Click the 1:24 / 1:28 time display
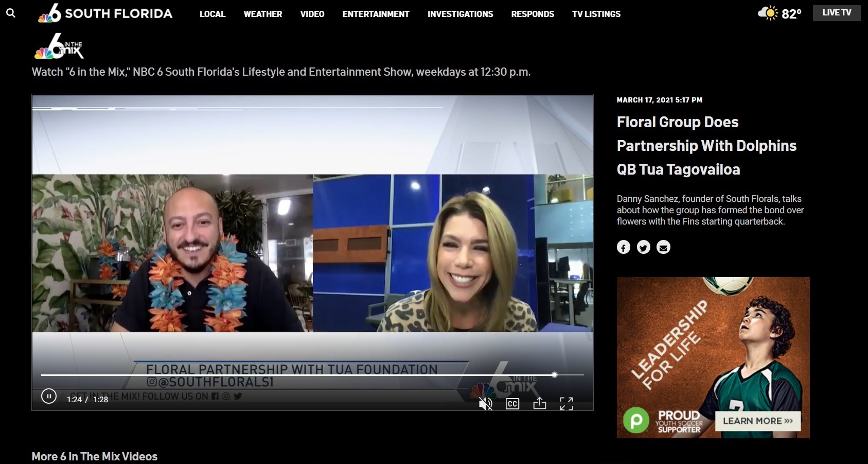This screenshot has height=464, width=868. 87,399
